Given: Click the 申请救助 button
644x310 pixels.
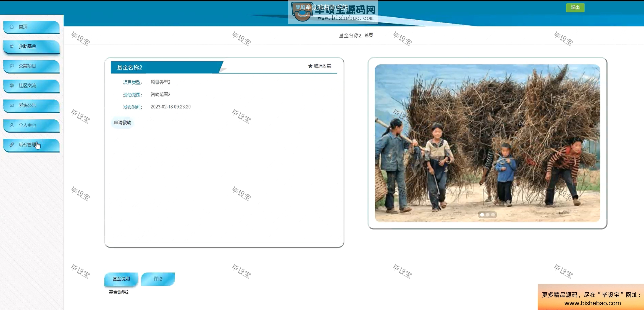Looking at the screenshot, I should [123, 123].
